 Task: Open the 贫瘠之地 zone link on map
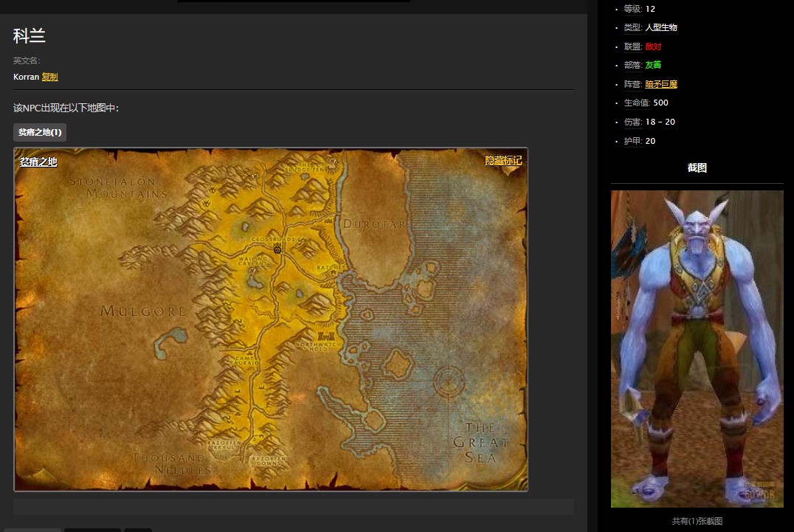pyautogui.click(x=38, y=162)
